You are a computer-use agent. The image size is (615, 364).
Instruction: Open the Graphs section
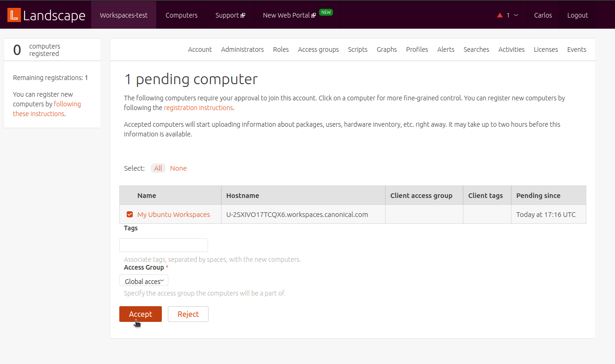pyautogui.click(x=387, y=49)
